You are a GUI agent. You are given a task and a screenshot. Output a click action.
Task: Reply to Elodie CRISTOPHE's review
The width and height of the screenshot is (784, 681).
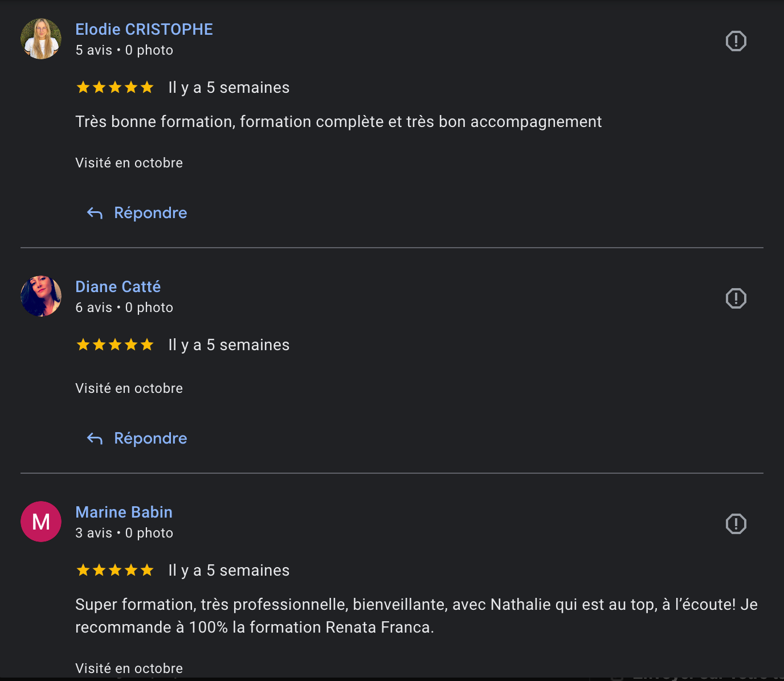click(x=150, y=213)
